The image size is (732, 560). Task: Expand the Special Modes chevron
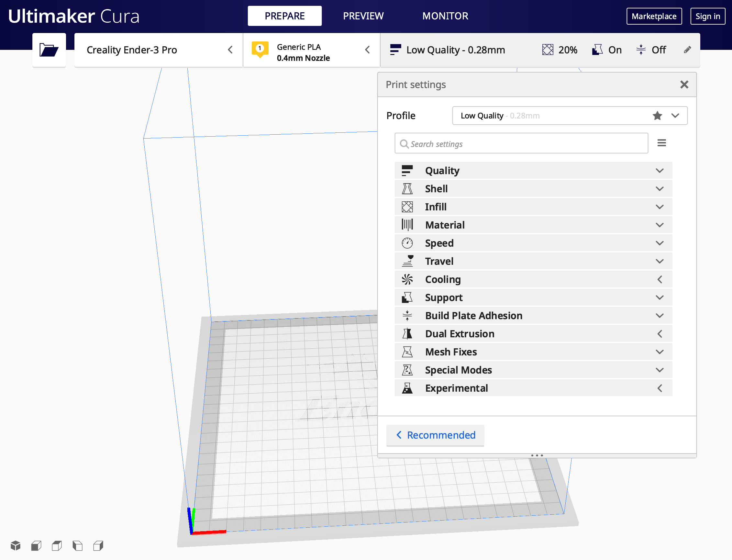660,370
